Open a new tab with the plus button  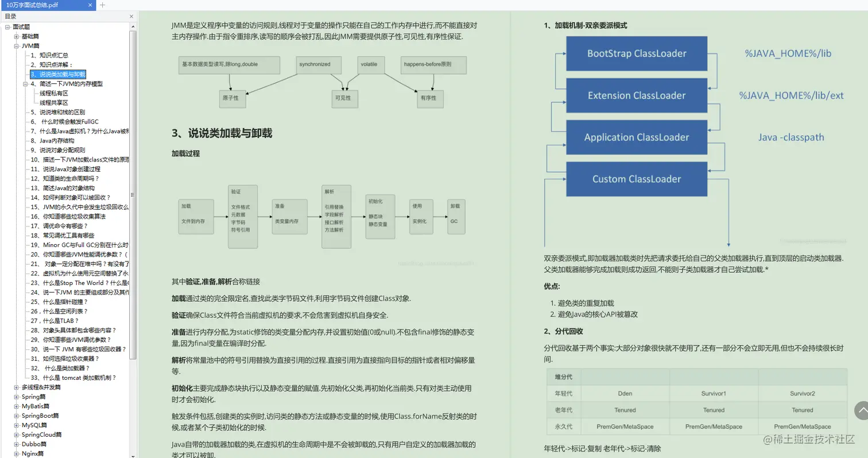coord(101,5)
